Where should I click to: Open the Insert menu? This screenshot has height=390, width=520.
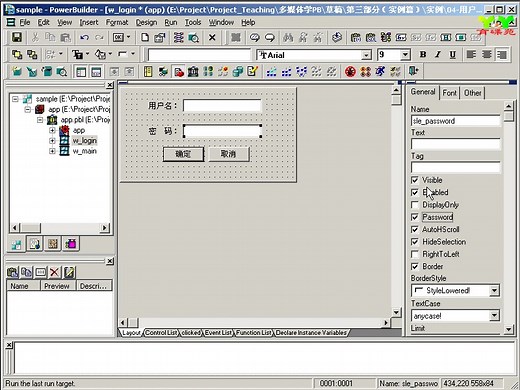(89, 22)
